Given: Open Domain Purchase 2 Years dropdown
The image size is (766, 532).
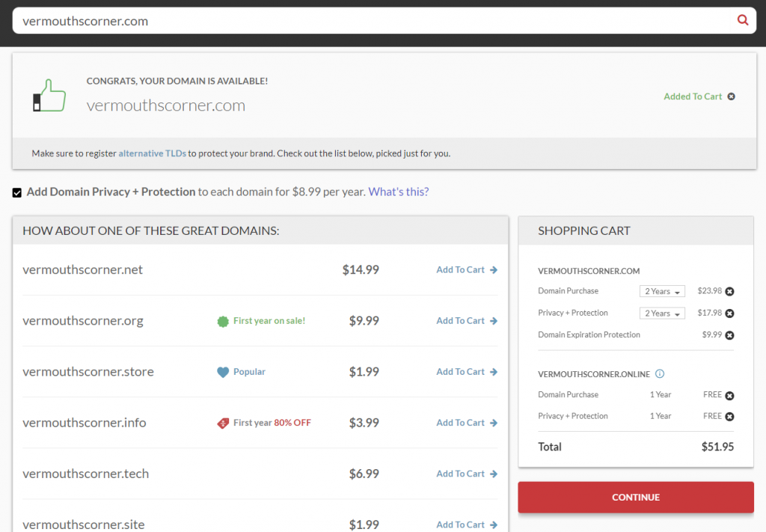Looking at the screenshot, I should [662, 292].
